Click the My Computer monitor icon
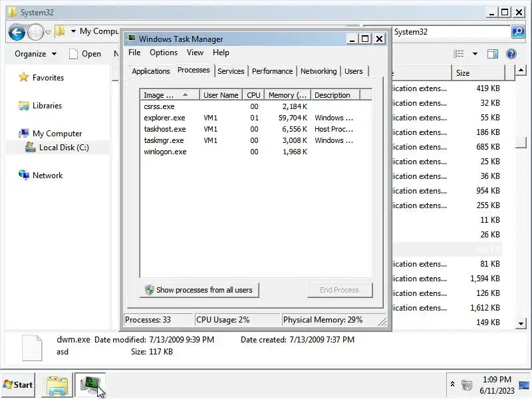Screen dimensions: 532x399 tap(24, 133)
